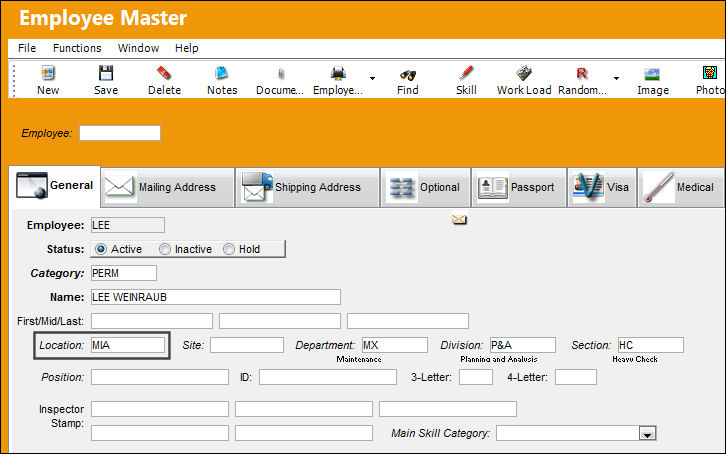This screenshot has width=726, height=454.
Task: Open the Window menu
Action: pos(138,48)
